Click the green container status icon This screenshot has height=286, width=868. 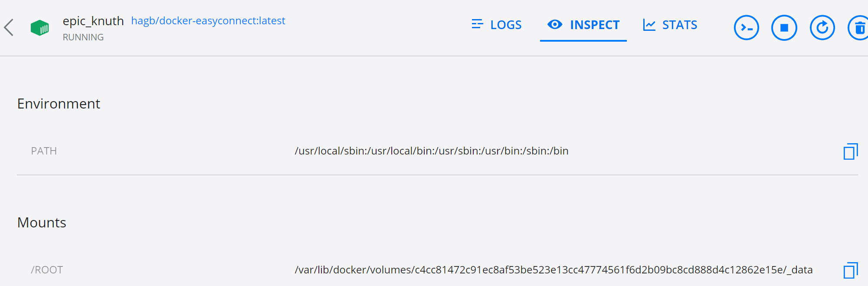coord(40,27)
